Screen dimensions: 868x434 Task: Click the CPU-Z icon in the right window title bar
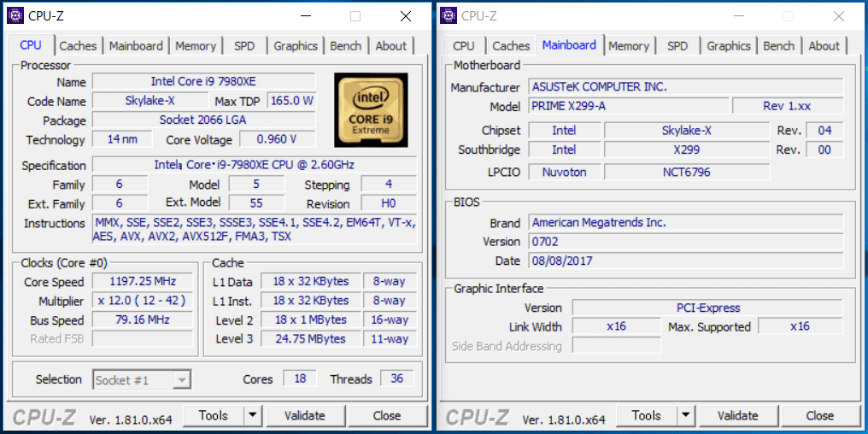(x=449, y=15)
